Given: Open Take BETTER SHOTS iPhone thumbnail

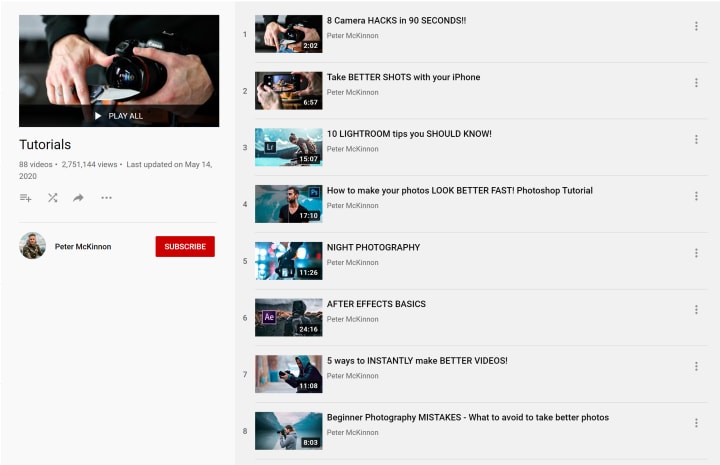Looking at the screenshot, I should coord(289,90).
